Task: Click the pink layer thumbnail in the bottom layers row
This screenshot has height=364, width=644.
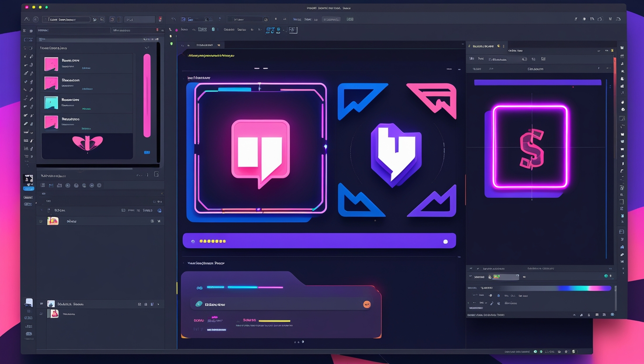Action: tap(54, 313)
